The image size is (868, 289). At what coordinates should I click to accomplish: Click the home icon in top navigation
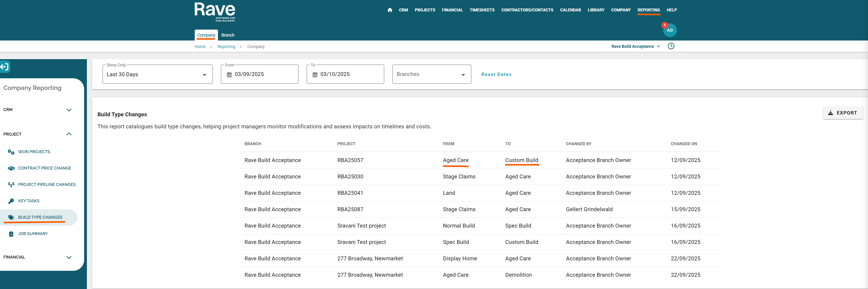pos(390,10)
